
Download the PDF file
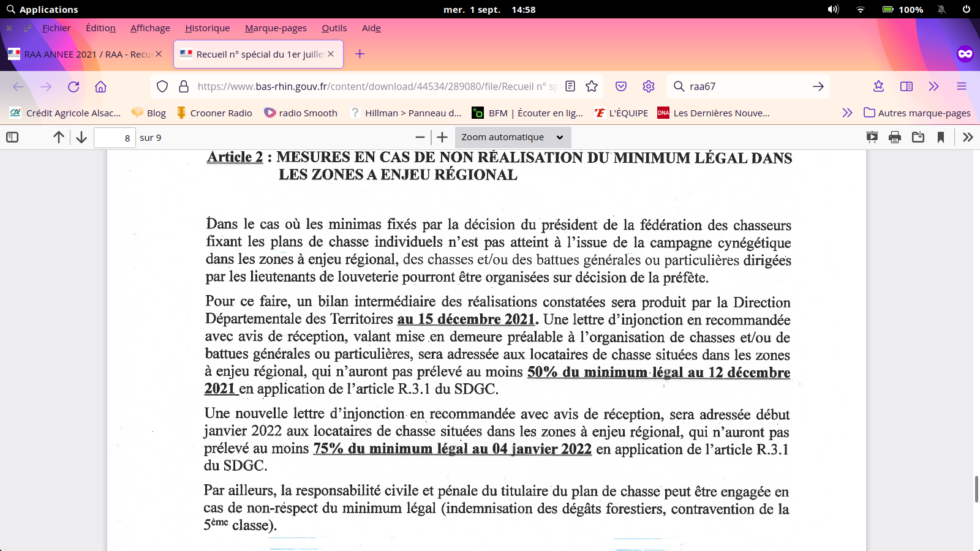tap(918, 137)
